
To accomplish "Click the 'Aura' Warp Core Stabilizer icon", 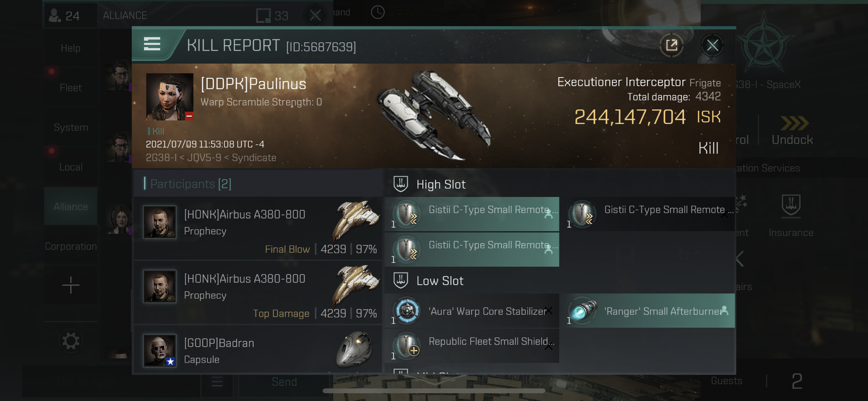I will (x=407, y=310).
